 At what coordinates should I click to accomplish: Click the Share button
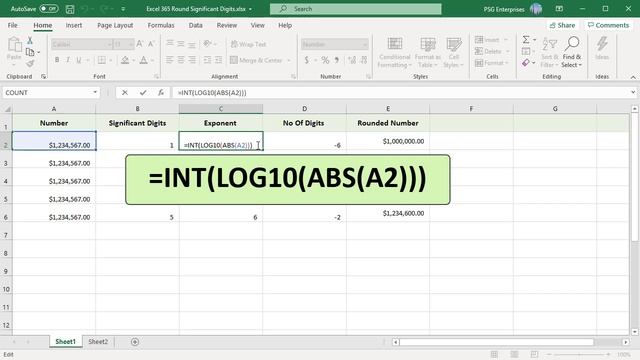point(562,25)
